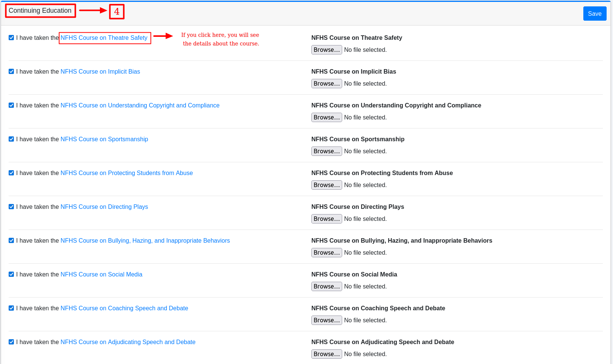613x364 pixels.
Task: Browse for Adjudicating Speech and Debate file
Action: (326, 354)
